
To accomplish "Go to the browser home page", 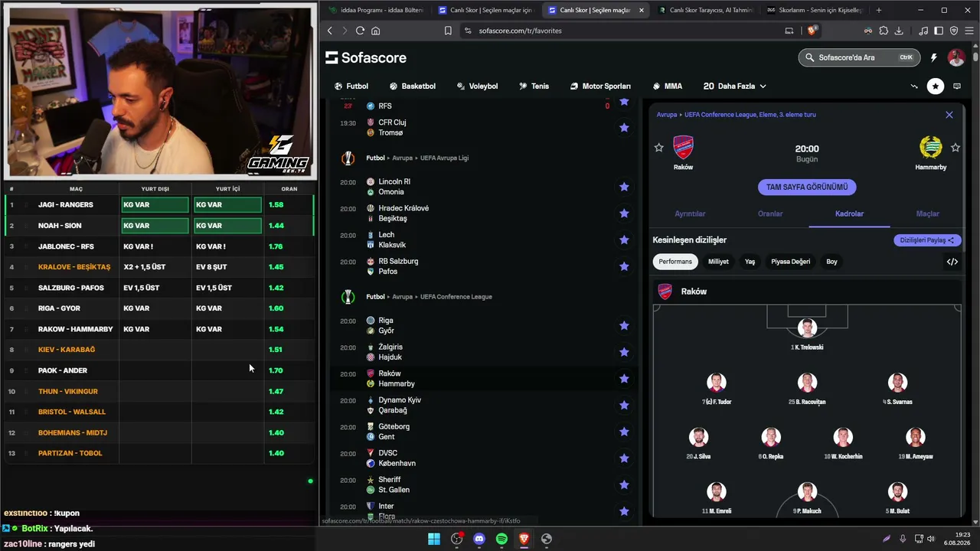I will pos(375,31).
